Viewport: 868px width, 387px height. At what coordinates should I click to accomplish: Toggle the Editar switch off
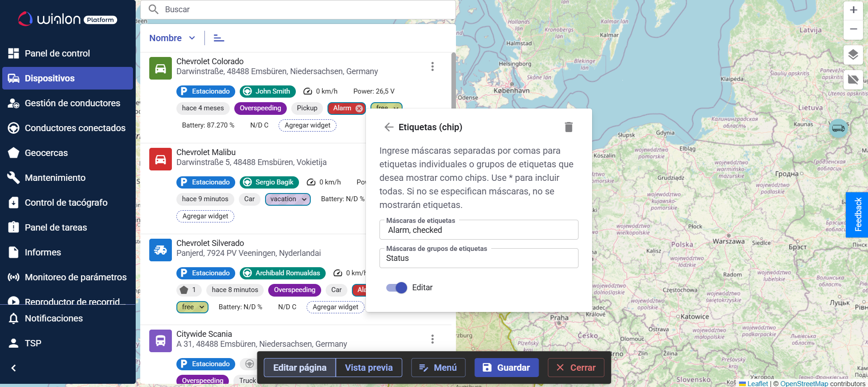click(397, 288)
